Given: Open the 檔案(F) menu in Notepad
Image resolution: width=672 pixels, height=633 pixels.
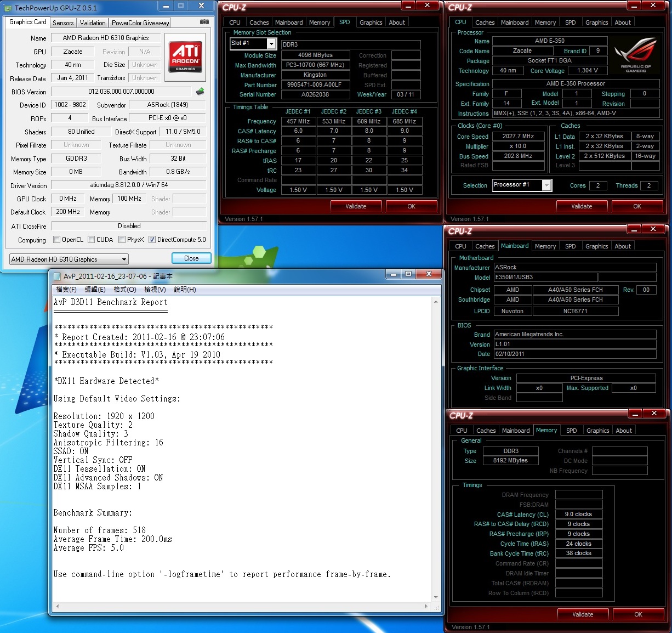Looking at the screenshot, I should 66,289.
